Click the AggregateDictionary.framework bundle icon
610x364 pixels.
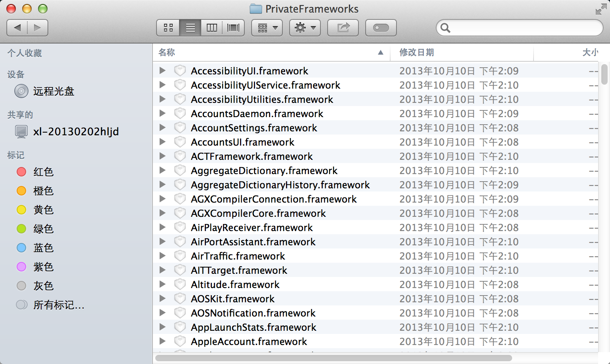pos(180,170)
